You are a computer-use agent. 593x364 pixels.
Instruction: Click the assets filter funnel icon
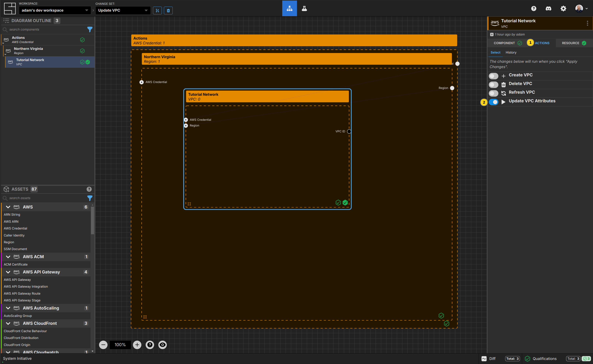tap(90, 198)
